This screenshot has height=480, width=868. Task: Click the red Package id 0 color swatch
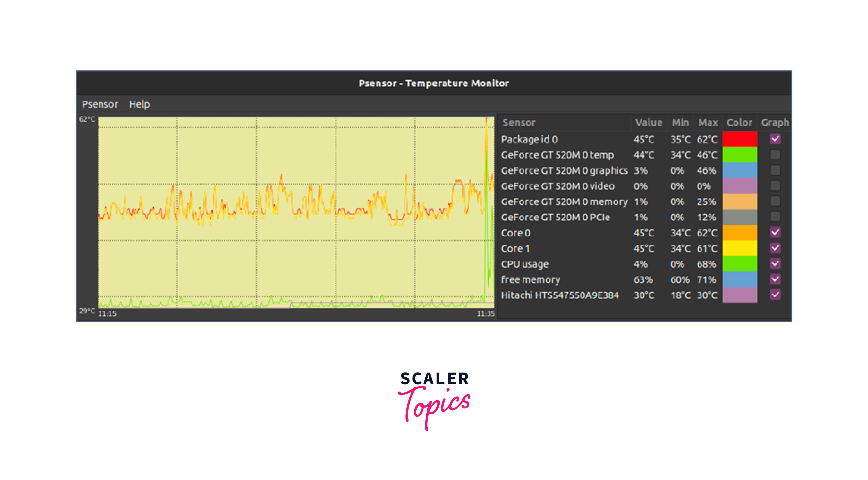[x=740, y=139]
